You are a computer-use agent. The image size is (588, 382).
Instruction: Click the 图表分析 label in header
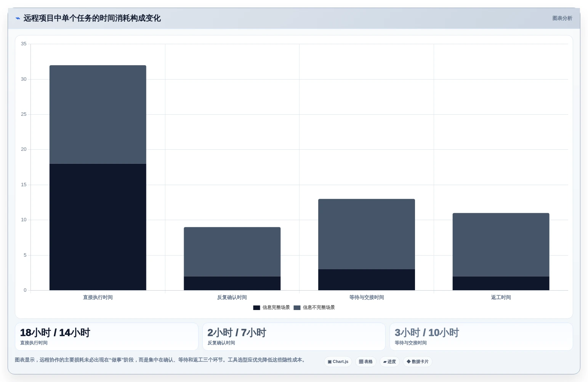pos(562,18)
